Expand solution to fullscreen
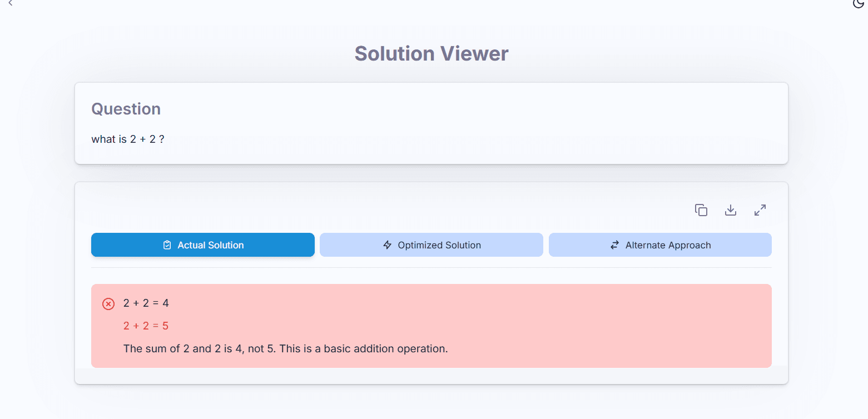868x419 pixels. [x=760, y=210]
